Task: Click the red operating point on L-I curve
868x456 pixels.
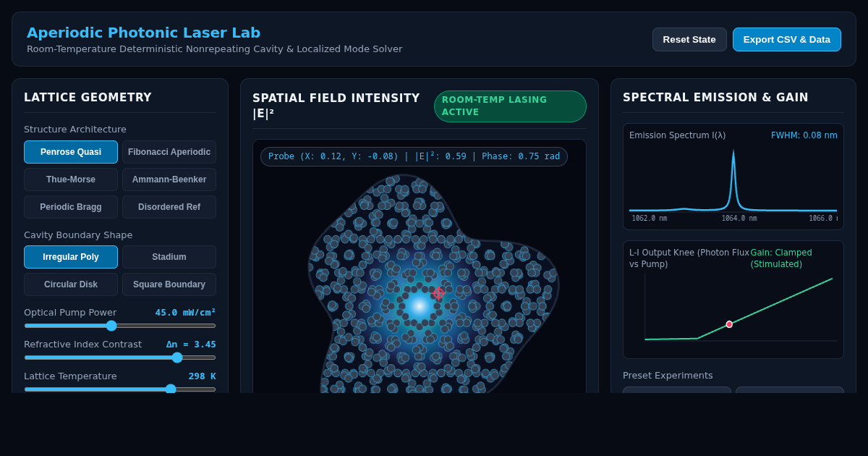Action: coord(729,324)
